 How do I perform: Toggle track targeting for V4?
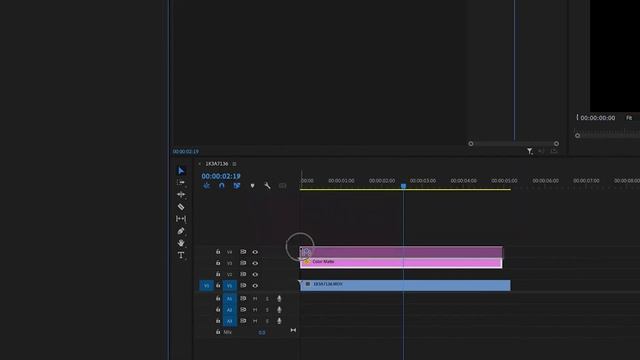click(229, 252)
